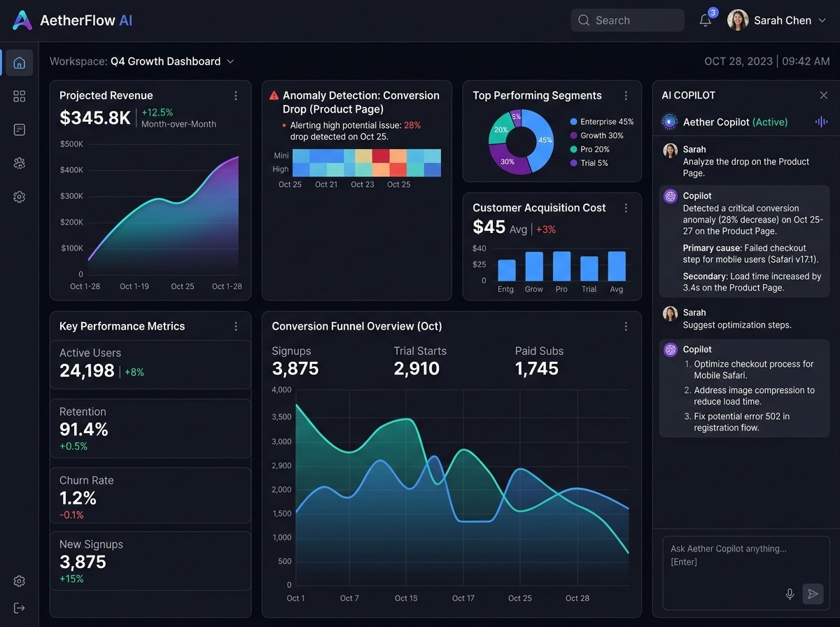This screenshot has height=627, width=840.
Task: Open the reports document sidebar icon
Action: click(20, 129)
